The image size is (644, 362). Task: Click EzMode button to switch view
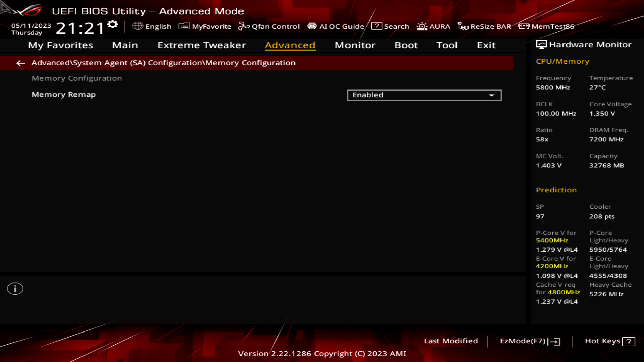click(x=529, y=340)
